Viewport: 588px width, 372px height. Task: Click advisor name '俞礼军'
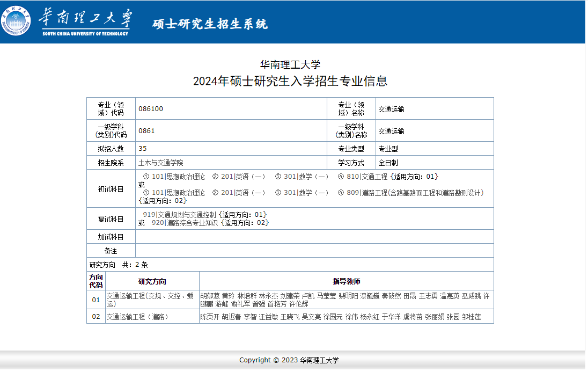[241, 304]
